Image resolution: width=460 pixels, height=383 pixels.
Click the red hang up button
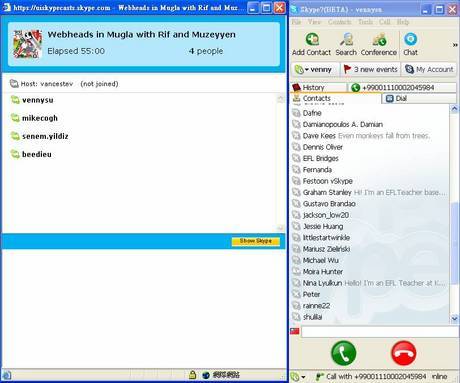click(403, 353)
